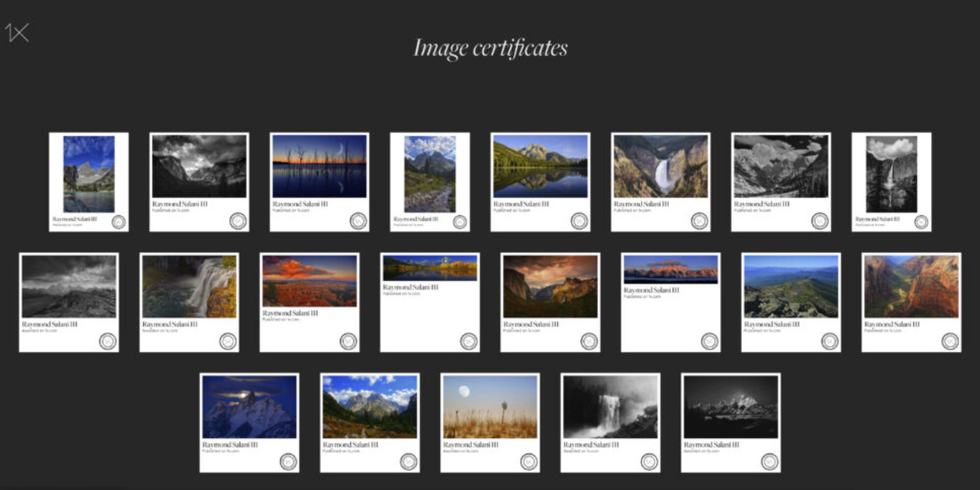This screenshot has width=980, height=490.
Task: Click Raymond Salani III name under the mountain stream photo
Action: [x=416, y=219]
